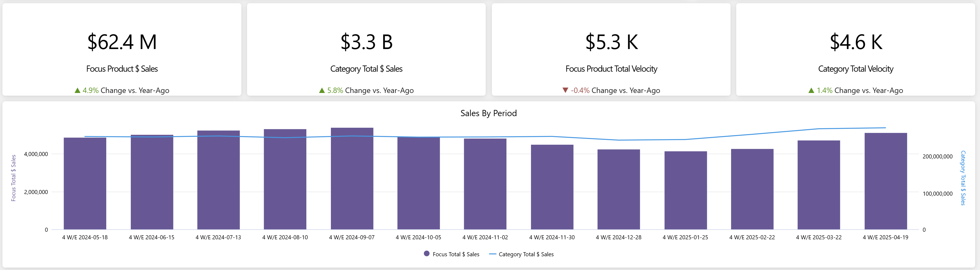Click the green up arrow beside 5.8%
The image size is (980, 270).
point(322,91)
